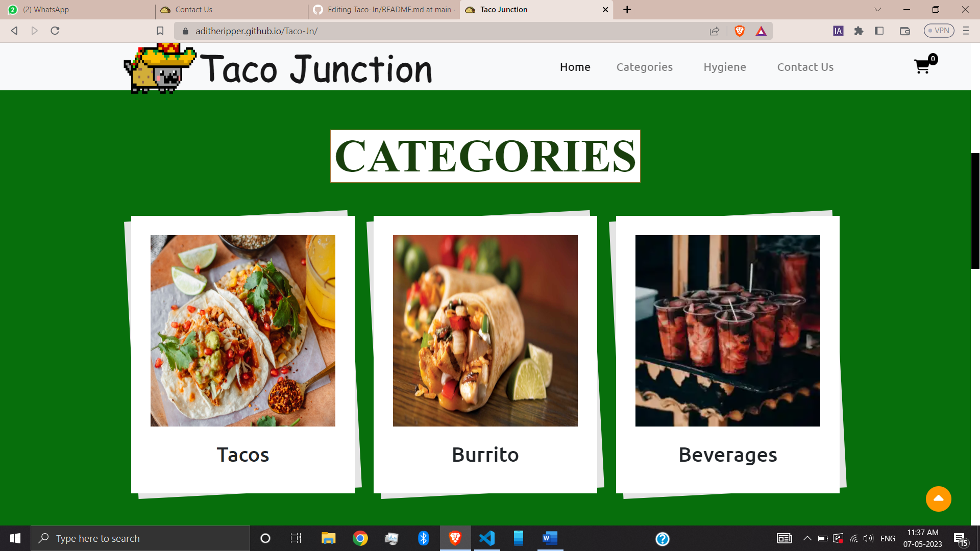Click the bookmark icon left of the address bar
980x551 pixels.
coord(160,31)
